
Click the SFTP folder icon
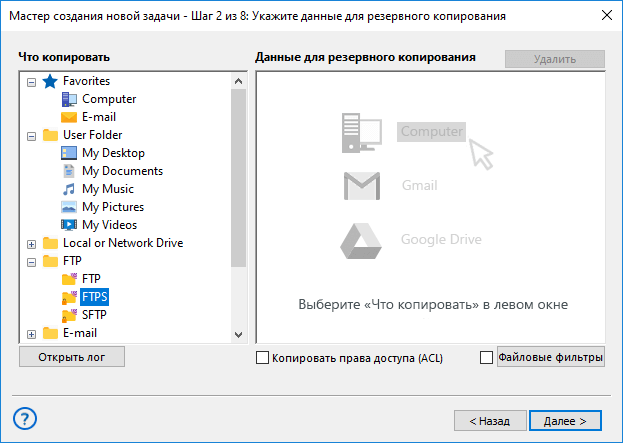pyautogui.click(x=69, y=315)
